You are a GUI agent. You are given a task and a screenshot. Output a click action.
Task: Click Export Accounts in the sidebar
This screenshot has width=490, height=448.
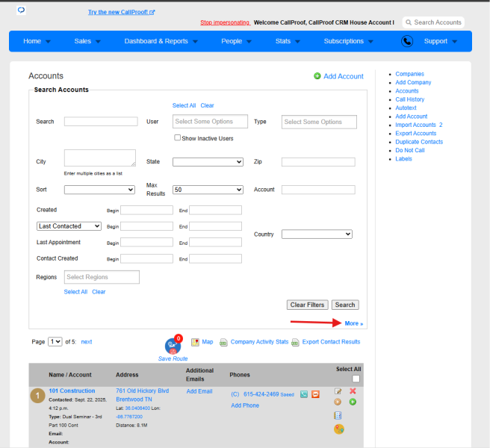(415, 134)
